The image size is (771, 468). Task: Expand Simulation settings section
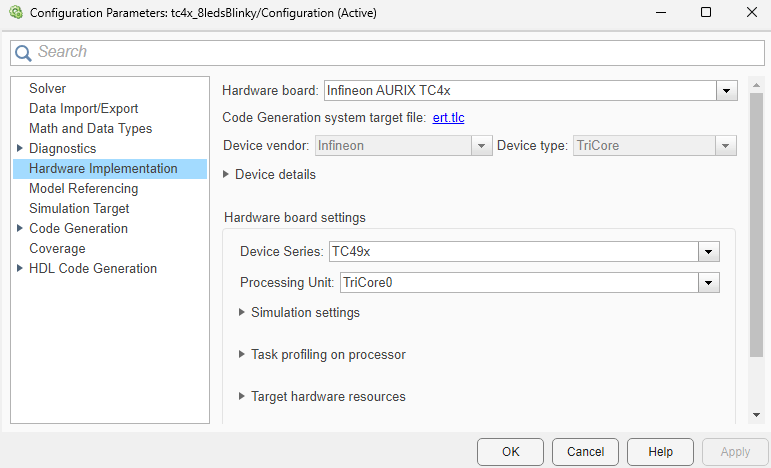coord(242,313)
